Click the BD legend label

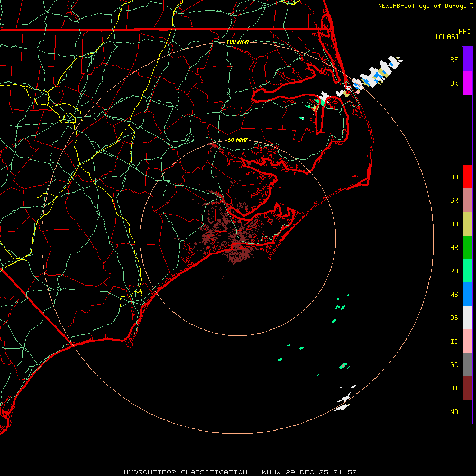pyautogui.click(x=454, y=224)
